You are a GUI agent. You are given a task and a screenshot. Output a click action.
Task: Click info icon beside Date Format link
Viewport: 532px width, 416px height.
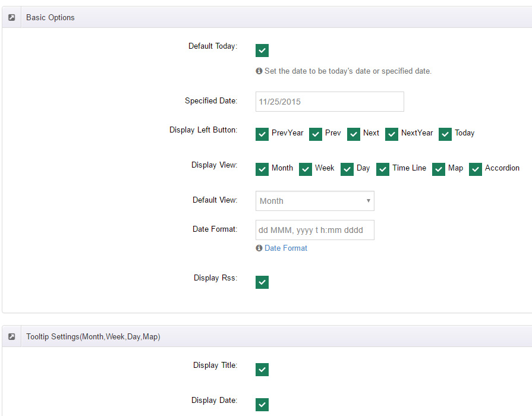click(259, 248)
